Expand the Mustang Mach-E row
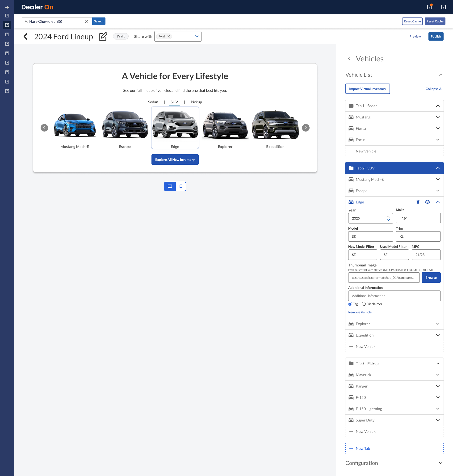Image resolution: width=453 pixels, height=476 pixels. coord(438,179)
